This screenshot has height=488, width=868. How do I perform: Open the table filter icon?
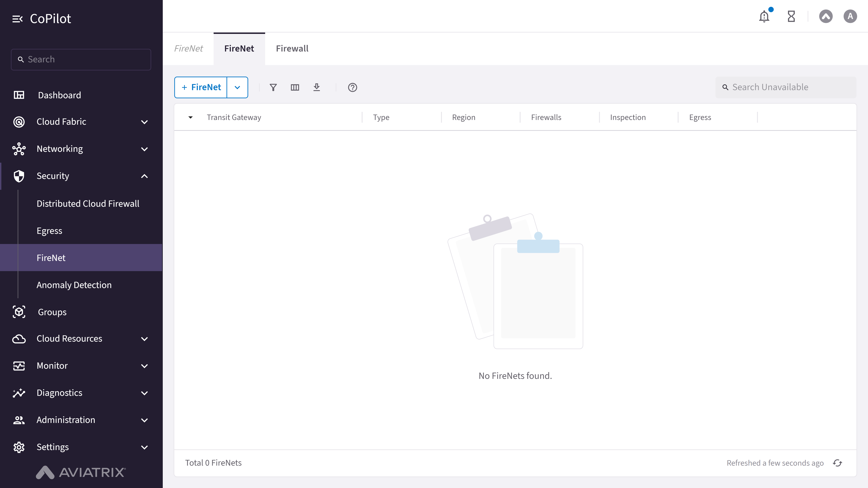click(273, 88)
